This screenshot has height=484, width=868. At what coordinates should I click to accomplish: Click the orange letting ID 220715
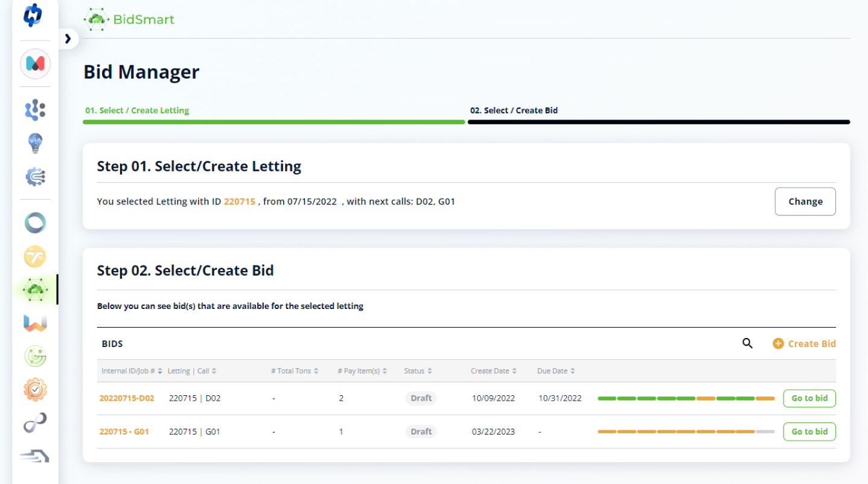point(240,202)
